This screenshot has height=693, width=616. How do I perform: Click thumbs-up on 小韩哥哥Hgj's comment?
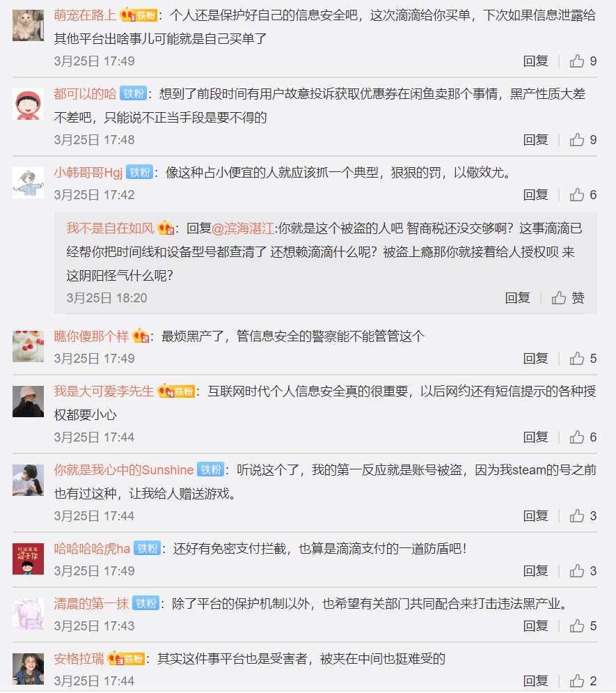tap(583, 195)
